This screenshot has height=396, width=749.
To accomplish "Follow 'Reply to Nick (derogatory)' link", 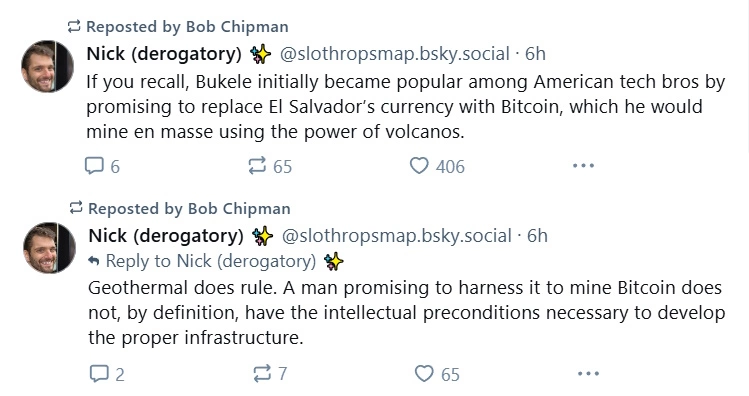I will 211,261.
